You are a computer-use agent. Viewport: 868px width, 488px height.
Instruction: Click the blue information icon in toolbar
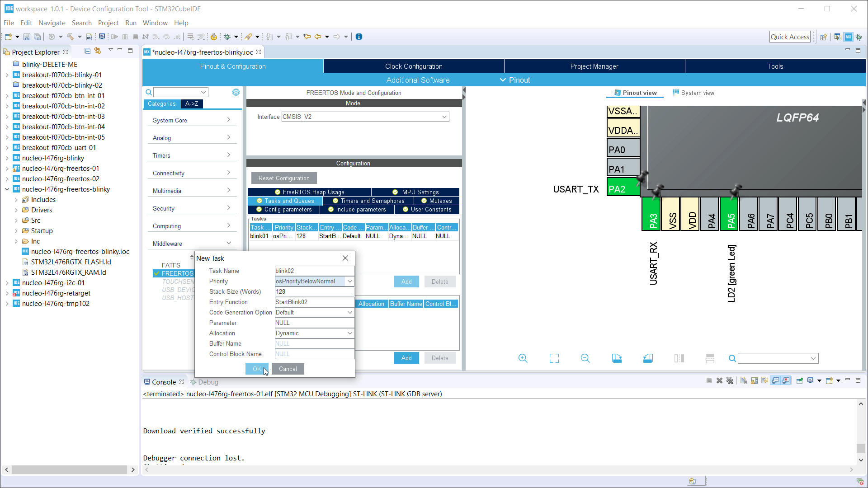point(359,37)
